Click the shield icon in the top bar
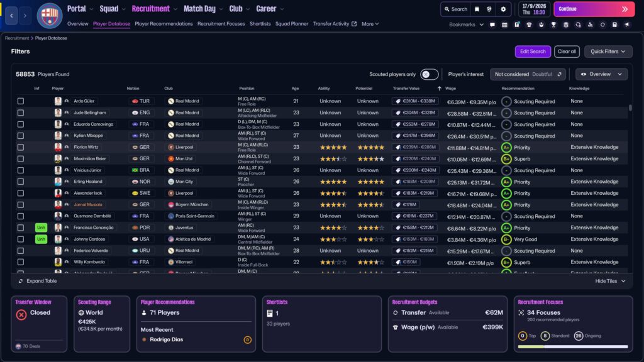 point(489,9)
